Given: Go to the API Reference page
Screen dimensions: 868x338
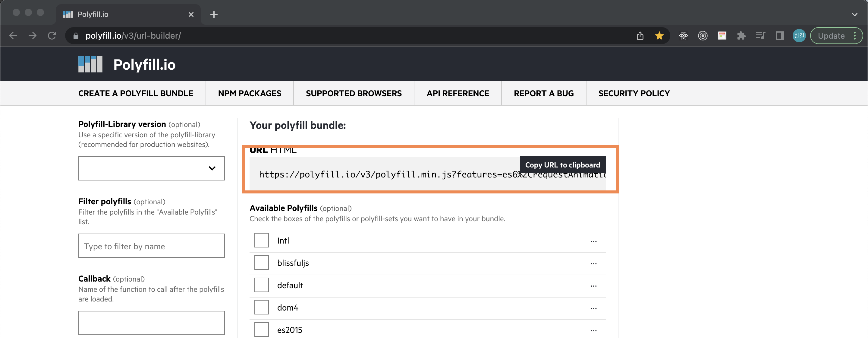Looking at the screenshot, I should 457,94.
